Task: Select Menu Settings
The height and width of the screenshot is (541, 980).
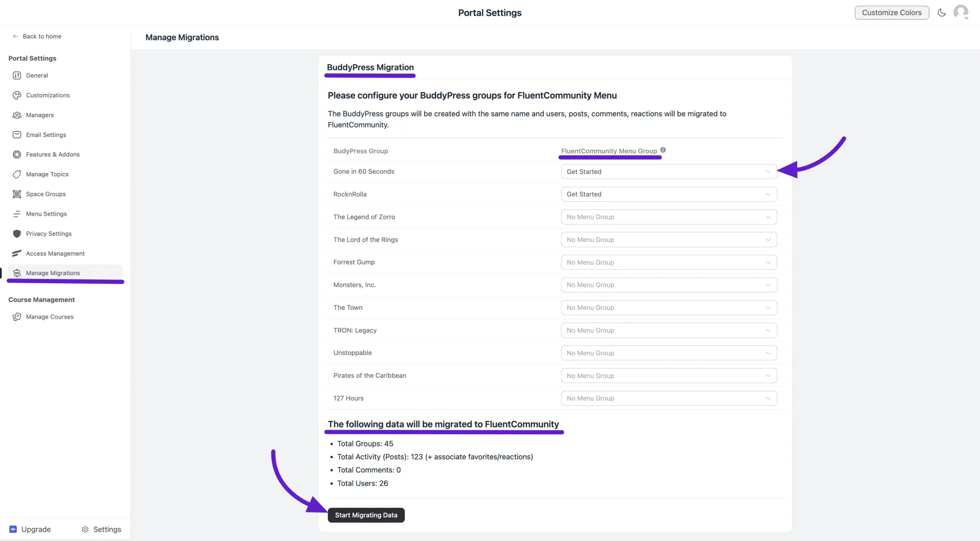Action: [65, 214]
